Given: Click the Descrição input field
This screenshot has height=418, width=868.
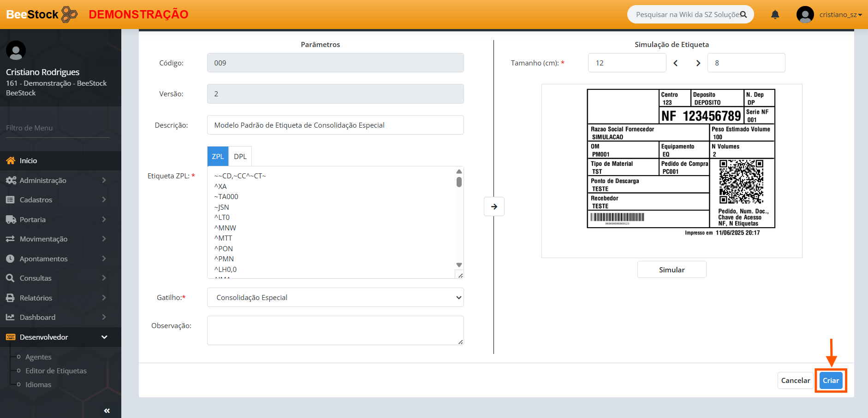Looking at the screenshot, I should (335, 125).
